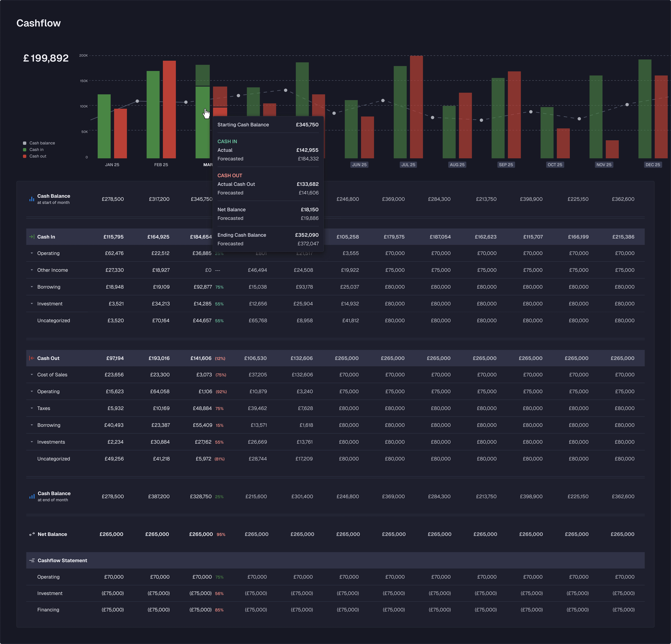Click the JAN 25 green cash-in bar

tap(104, 126)
